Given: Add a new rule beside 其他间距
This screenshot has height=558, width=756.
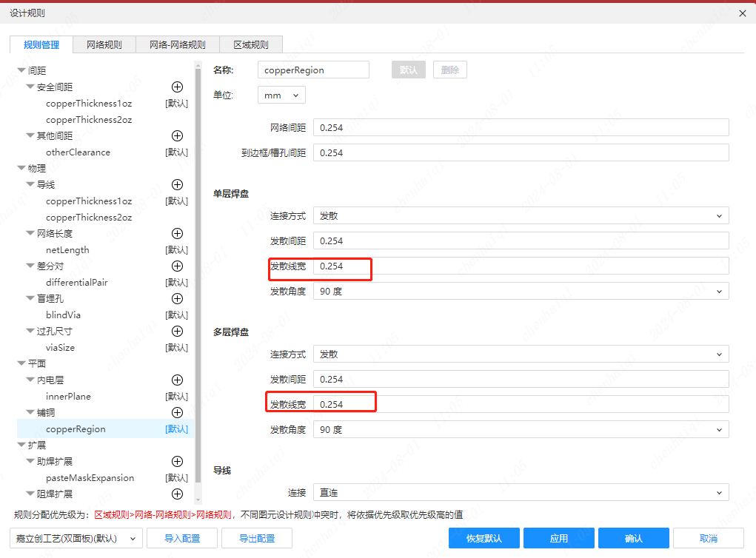Looking at the screenshot, I should [x=177, y=136].
